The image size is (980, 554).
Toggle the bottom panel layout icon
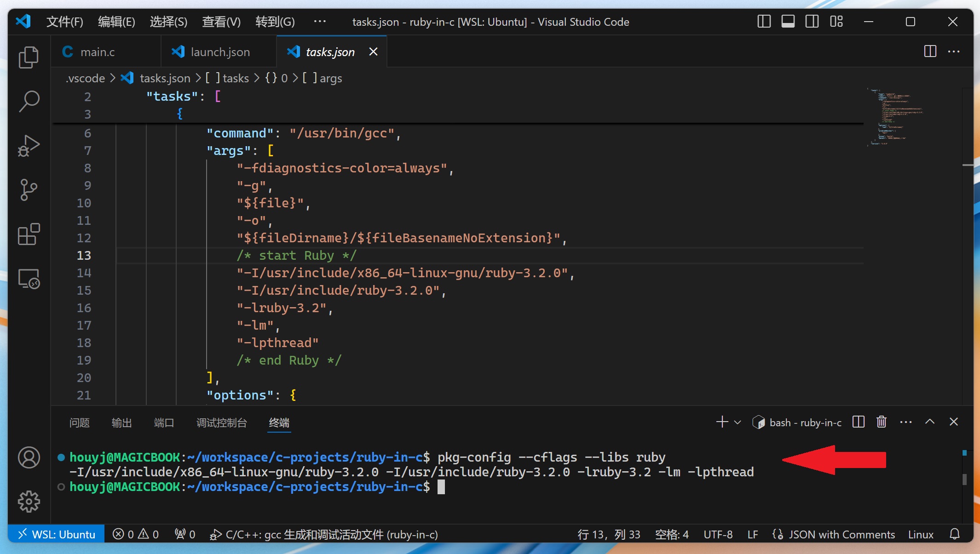[788, 22]
